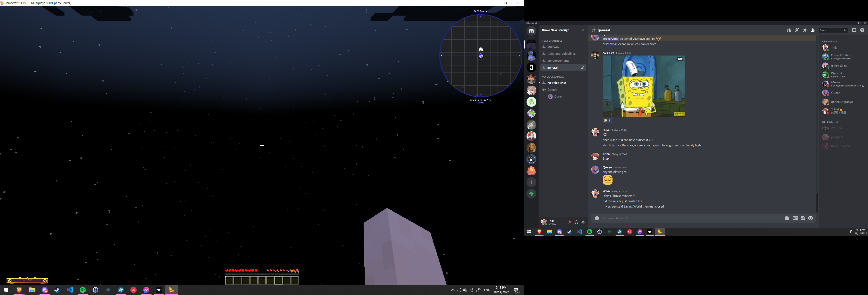868x295 pixels.
Task: Open the SpongeBob GIF from AviFTW
Action: [x=644, y=86]
